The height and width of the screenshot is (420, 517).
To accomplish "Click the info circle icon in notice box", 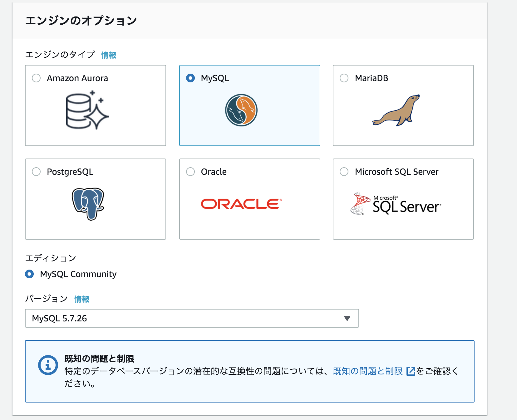I will pos(48,365).
